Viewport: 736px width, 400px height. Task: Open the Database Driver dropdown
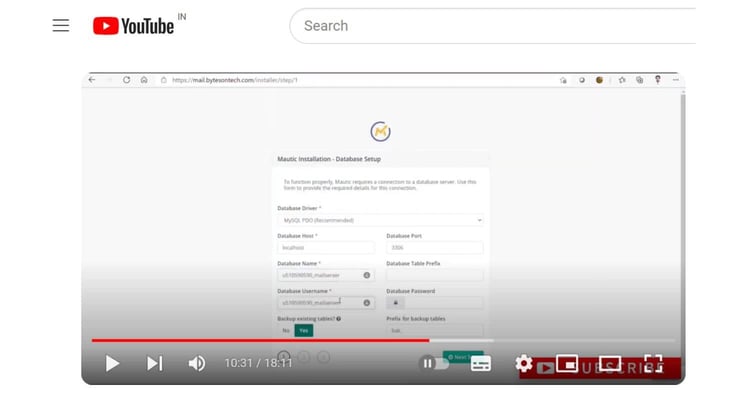pyautogui.click(x=380, y=220)
